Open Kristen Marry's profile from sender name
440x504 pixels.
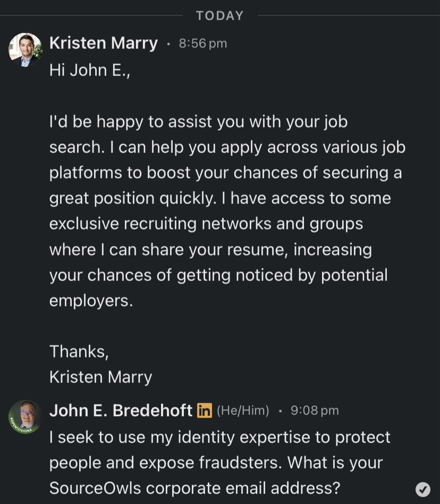coord(104,44)
